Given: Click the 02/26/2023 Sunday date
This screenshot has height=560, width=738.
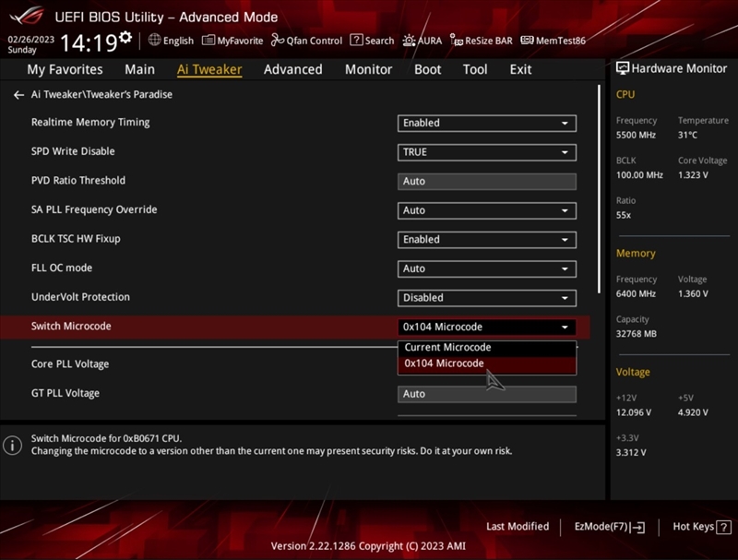Looking at the screenshot, I should point(30,44).
